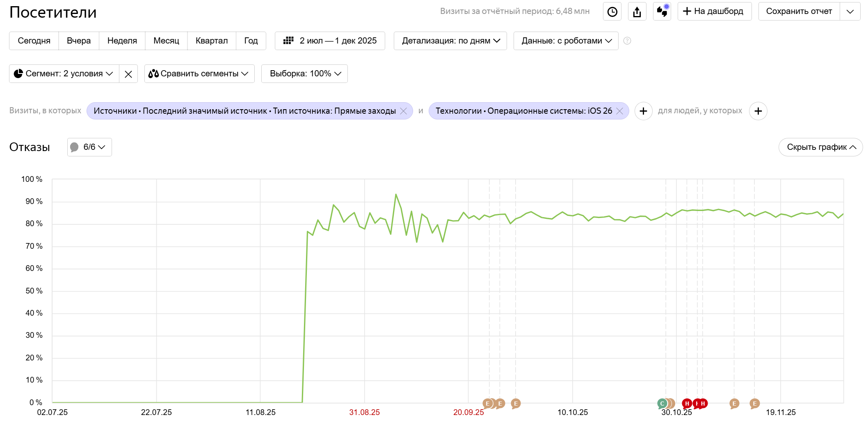
Task: Click the clock history icon
Action: [x=612, y=11]
